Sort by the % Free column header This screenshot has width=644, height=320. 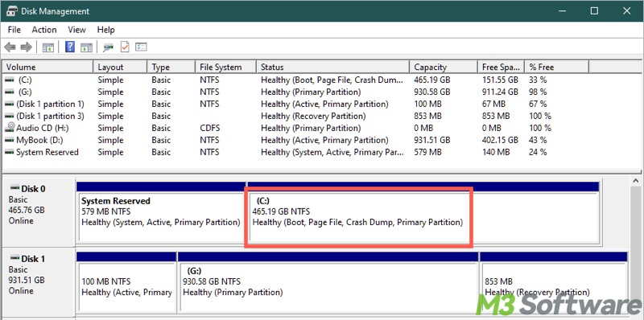(x=556, y=67)
